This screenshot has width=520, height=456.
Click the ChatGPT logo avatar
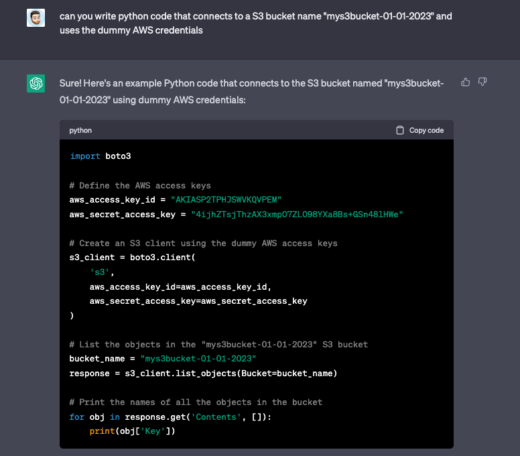(x=36, y=83)
